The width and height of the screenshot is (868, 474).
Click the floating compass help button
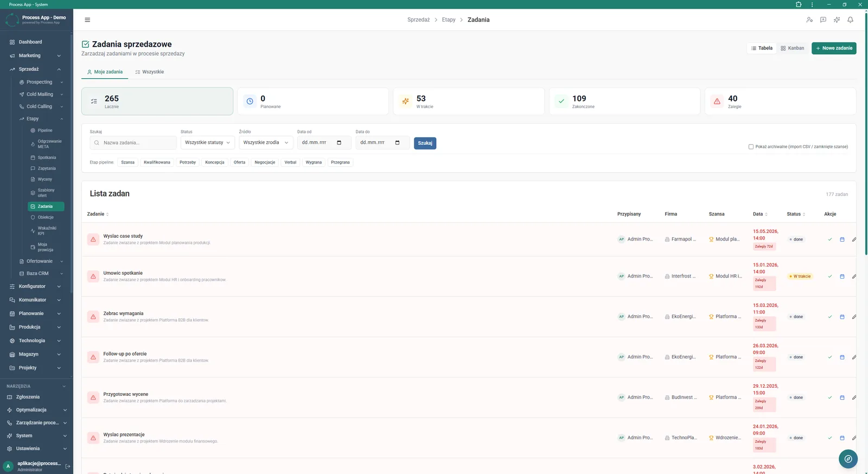tap(848, 459)
